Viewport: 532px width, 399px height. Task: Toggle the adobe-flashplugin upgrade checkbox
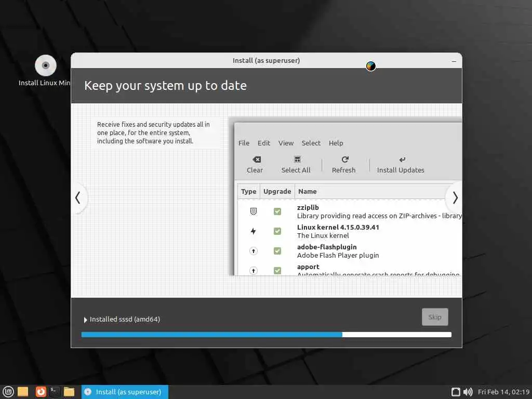(277, 251)
